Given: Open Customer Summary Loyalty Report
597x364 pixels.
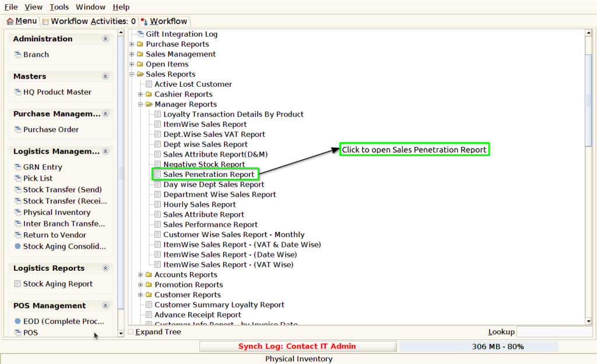Looking at the screenshot, I should pos(219,305).
